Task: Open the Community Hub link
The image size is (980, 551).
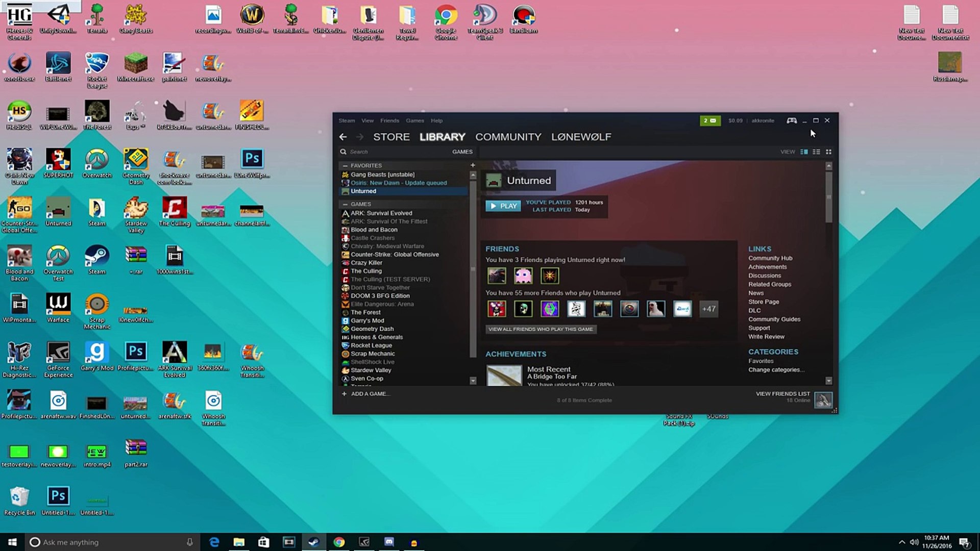Action: click(770, 258)
